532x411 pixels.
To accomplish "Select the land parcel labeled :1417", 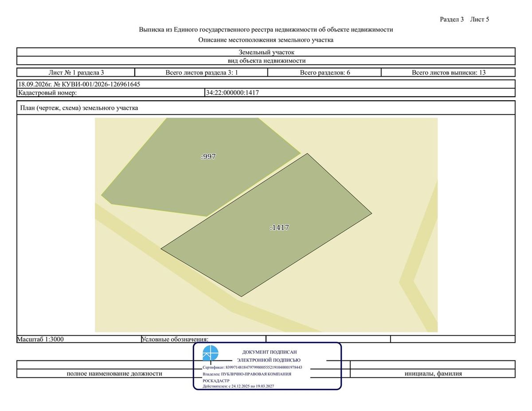I will (x=266, y=225).
